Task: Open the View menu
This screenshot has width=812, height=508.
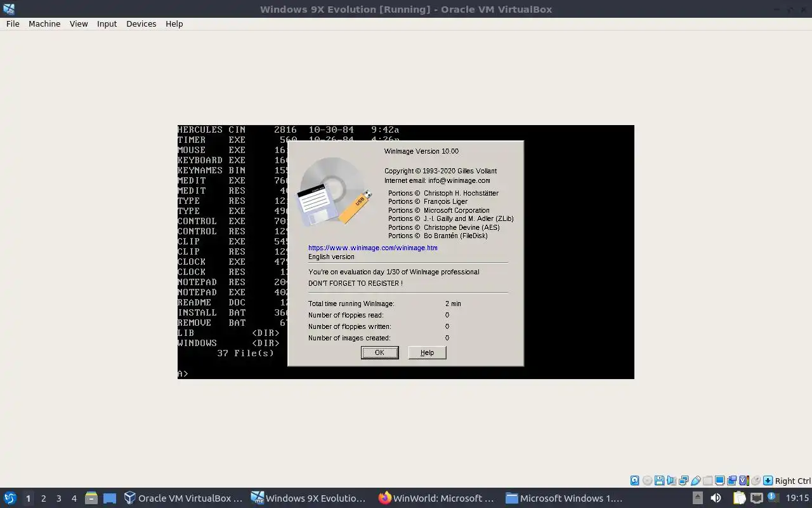Action: pos(79,23)
